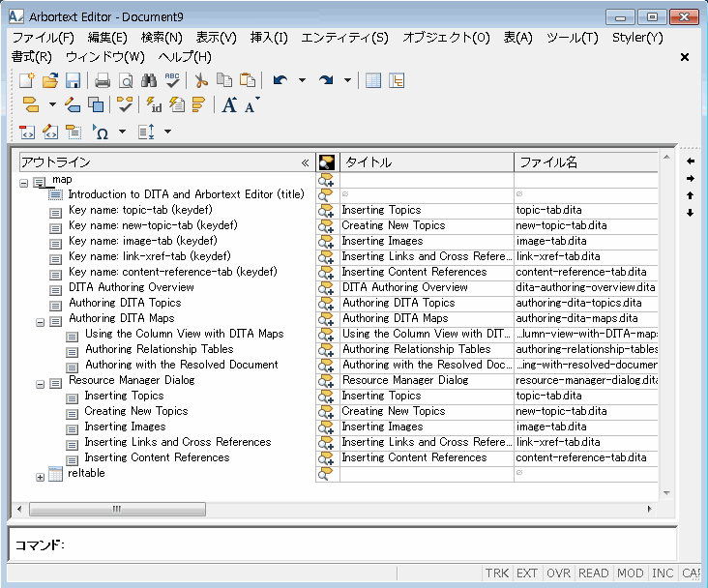Click the overlapping blue squares icon
Screen dimensions: 708x588
96,104
